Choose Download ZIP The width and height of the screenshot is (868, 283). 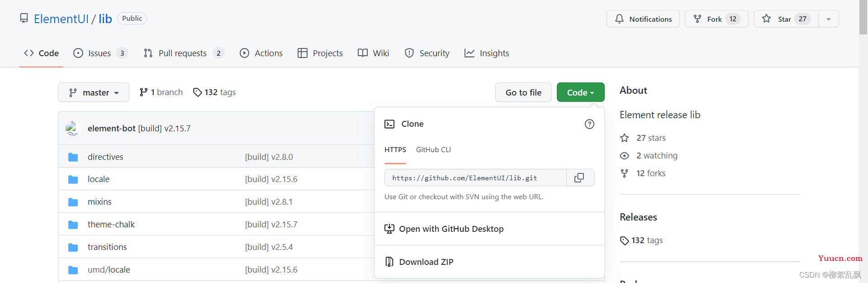(x=419, y=262)
